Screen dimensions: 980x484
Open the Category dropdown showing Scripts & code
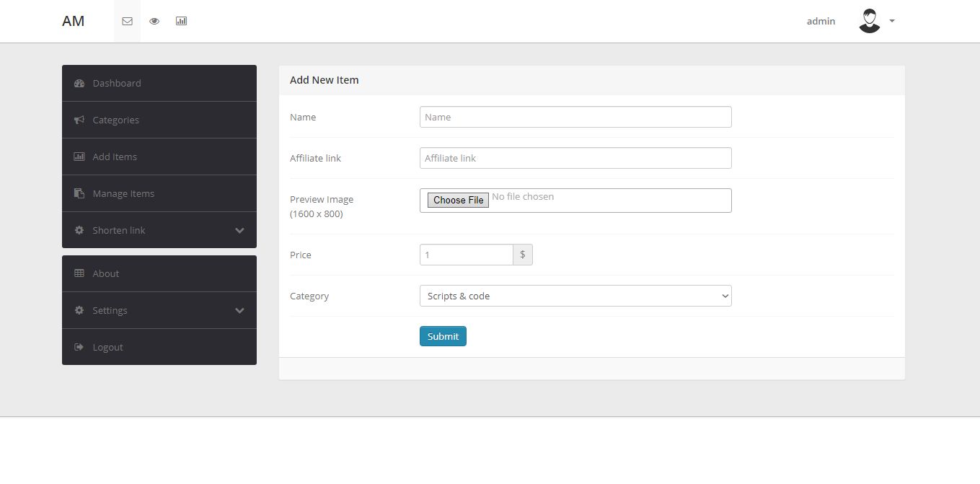click(575, 296)
